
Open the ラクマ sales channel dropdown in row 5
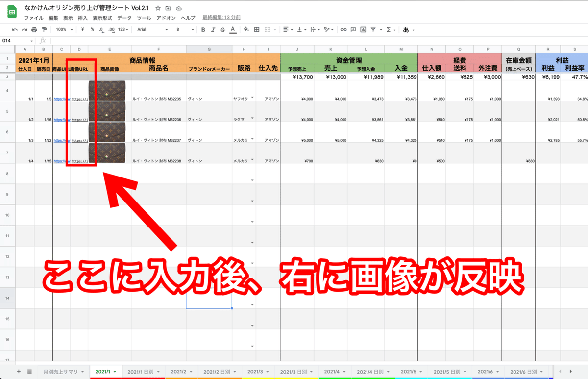(x=252, y=119)
